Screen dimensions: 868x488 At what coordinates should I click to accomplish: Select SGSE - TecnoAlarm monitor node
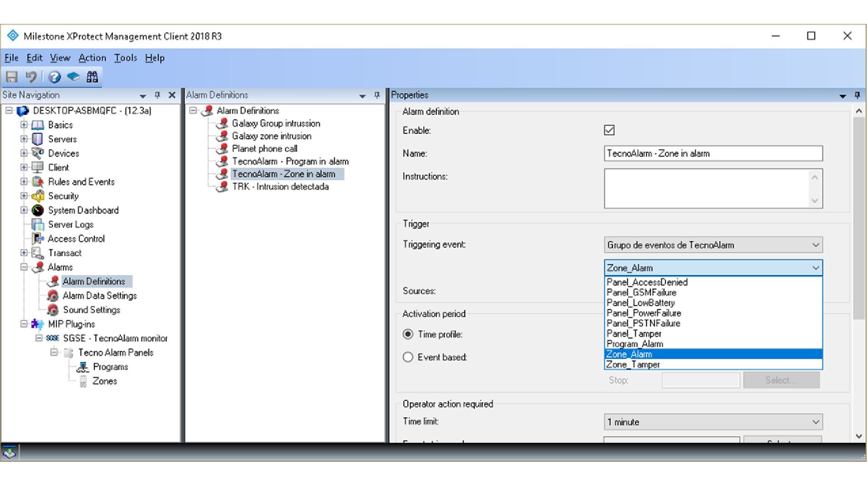[x=115, y=338]
